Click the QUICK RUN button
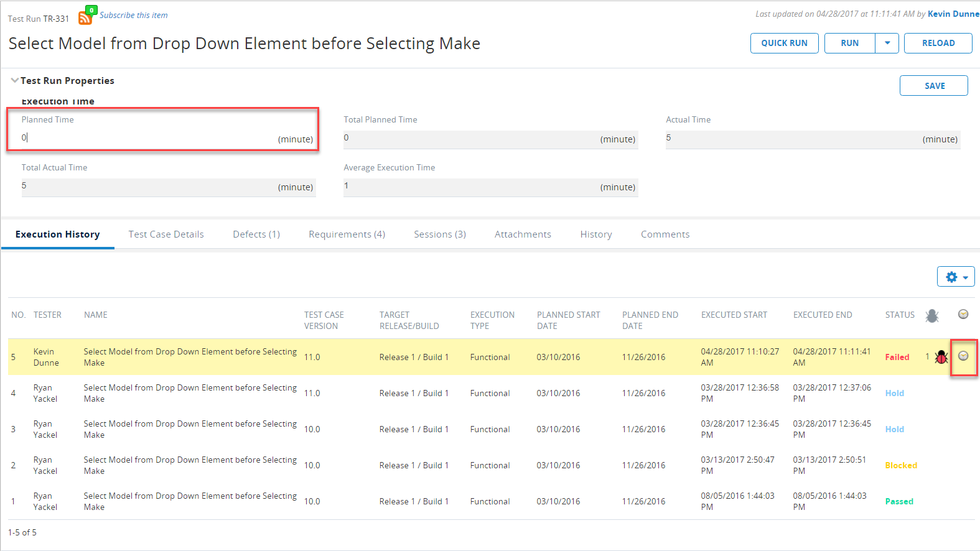The height and width of the screenshot is (551, 980). coord(784,43)
